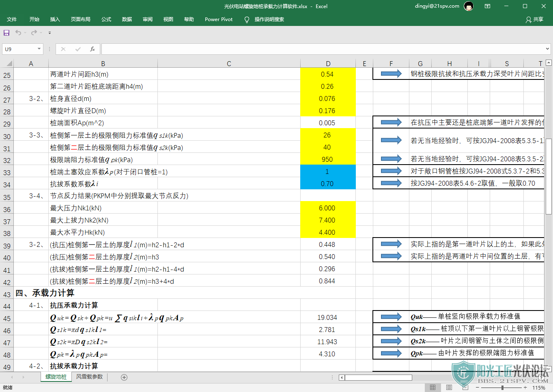553x392 pixels.
Task: Open the 数据 ribbon tab
Action: tap(127, 19)
